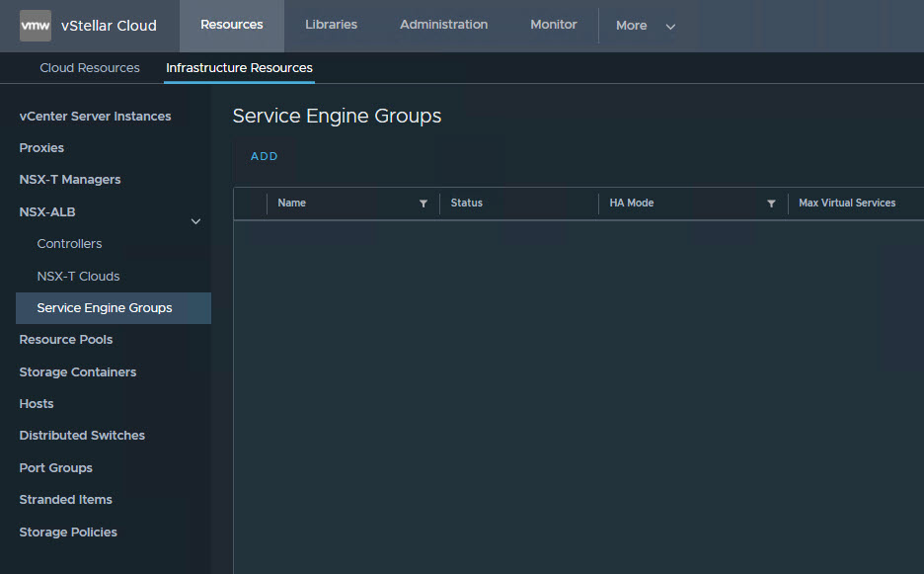Open Storage Containers section
This screenshot has height=574, width=924.
(78, 372)
